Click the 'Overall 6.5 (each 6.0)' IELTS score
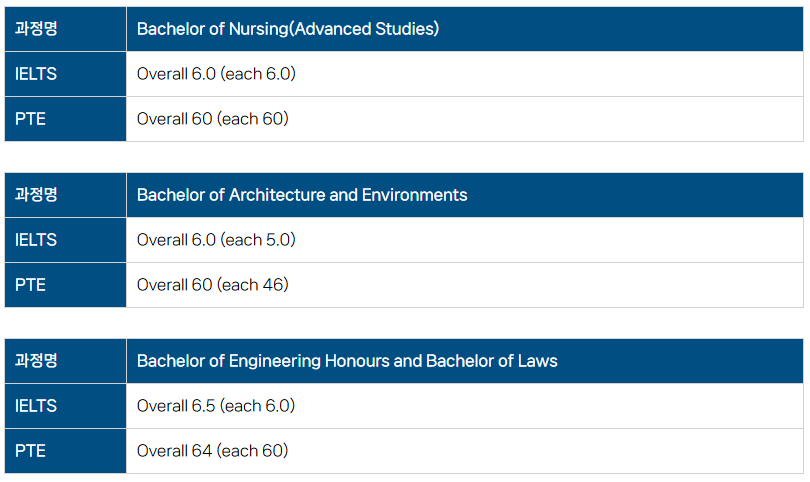This screenshot has height=482, width=810. 216,406
